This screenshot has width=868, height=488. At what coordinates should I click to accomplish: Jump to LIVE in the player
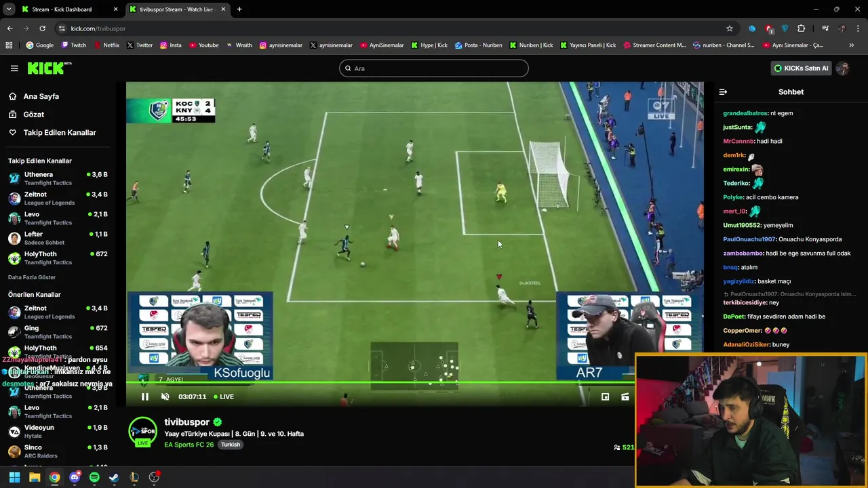(x=223, y=396)
